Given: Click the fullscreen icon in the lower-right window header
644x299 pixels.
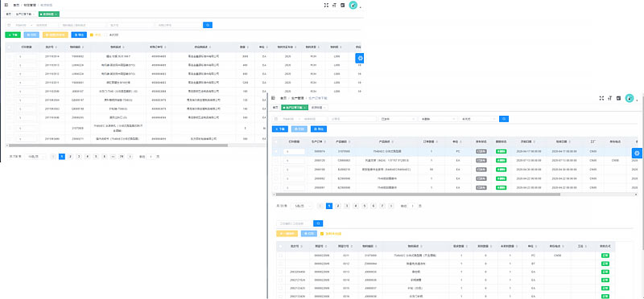Looking at the screenshot, I should pyautogui.click(x=601, y=98).
